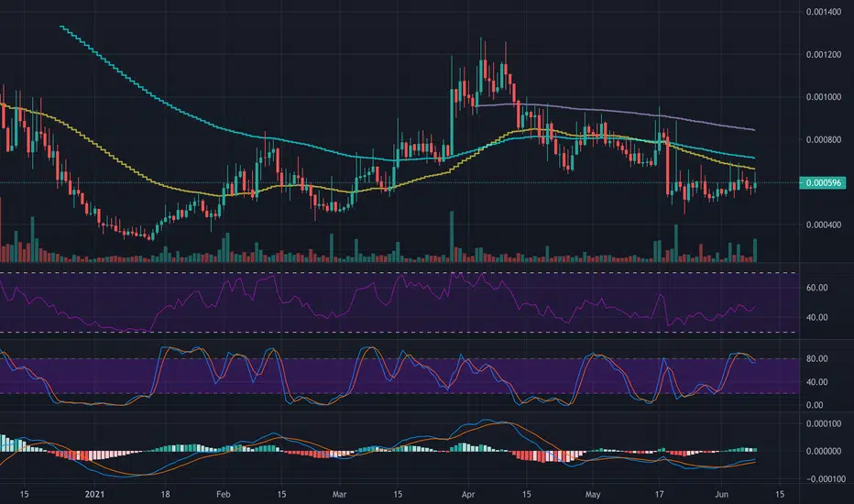Image resolution: width=854 pixels, height=504 pixels.
Task: Click the Feb label on time axis
Action: tap(224, 494)
